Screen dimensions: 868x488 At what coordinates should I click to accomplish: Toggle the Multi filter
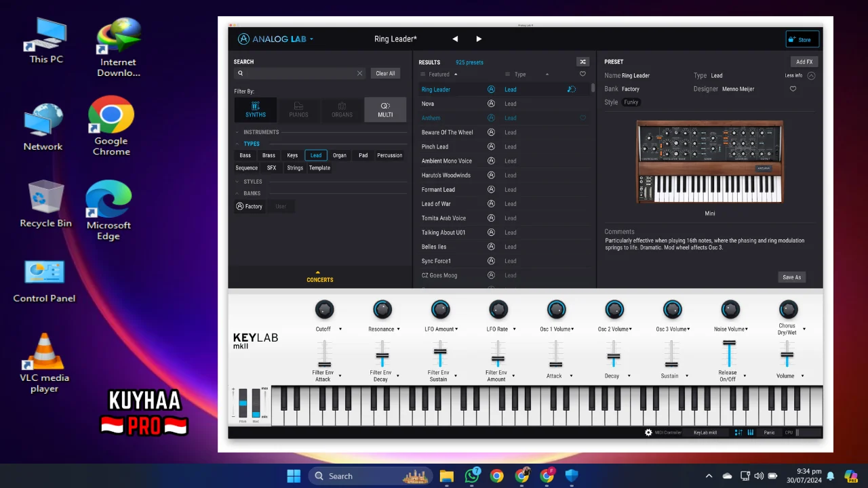point(385,110)
